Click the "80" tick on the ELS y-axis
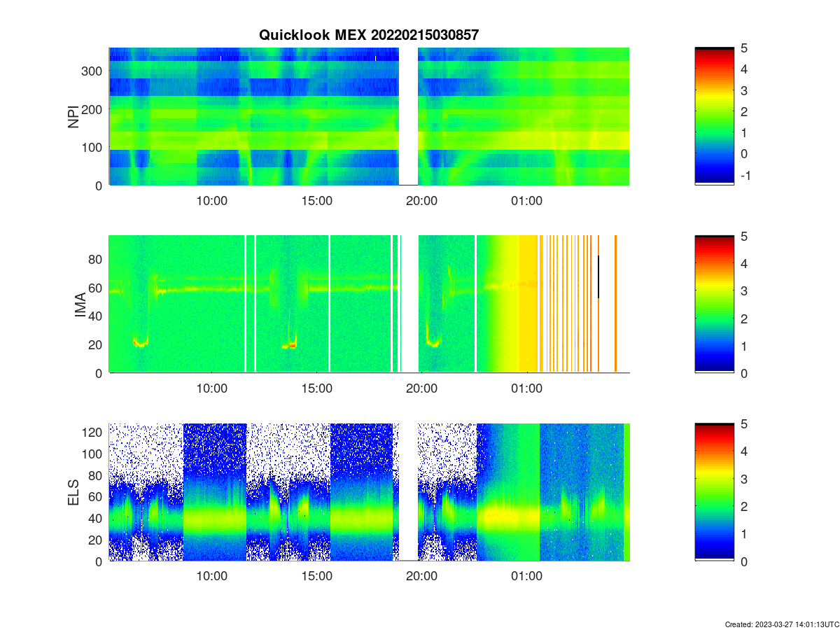Image resolution: width=840 pixels, height=630 pixels. (97, 476)
